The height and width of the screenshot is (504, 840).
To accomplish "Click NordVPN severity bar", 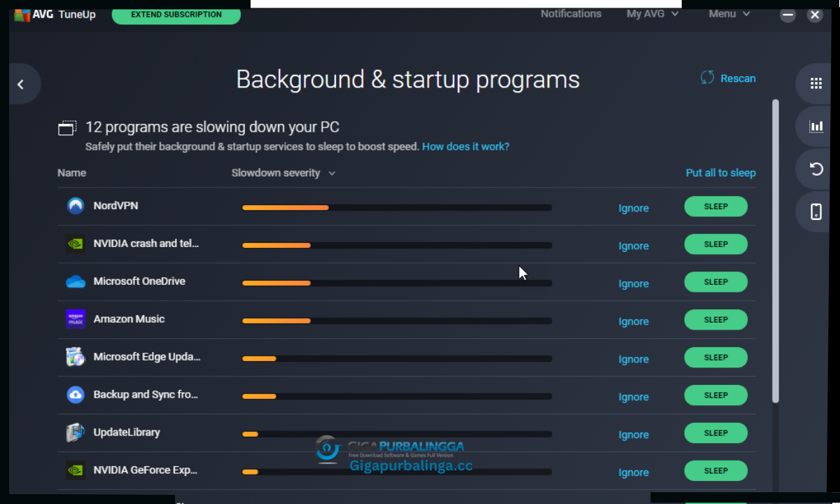I will 397,207.
